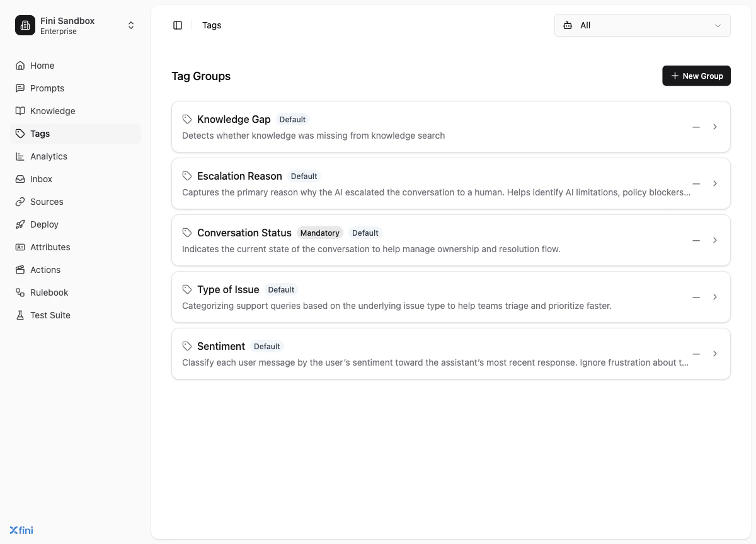Switch to the Tags section

[40, 134]
